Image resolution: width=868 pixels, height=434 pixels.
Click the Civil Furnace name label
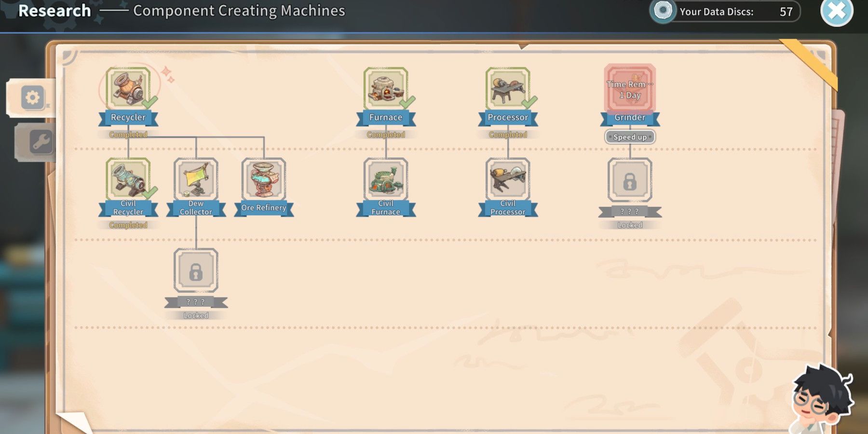coord(386,208)
